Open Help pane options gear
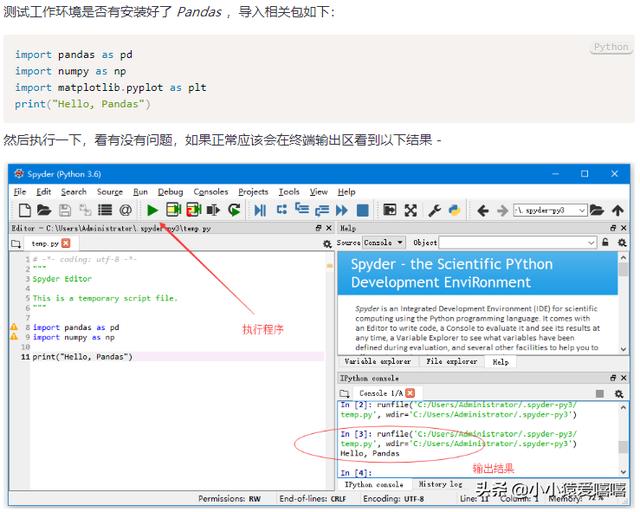 [x=622, y=243]
